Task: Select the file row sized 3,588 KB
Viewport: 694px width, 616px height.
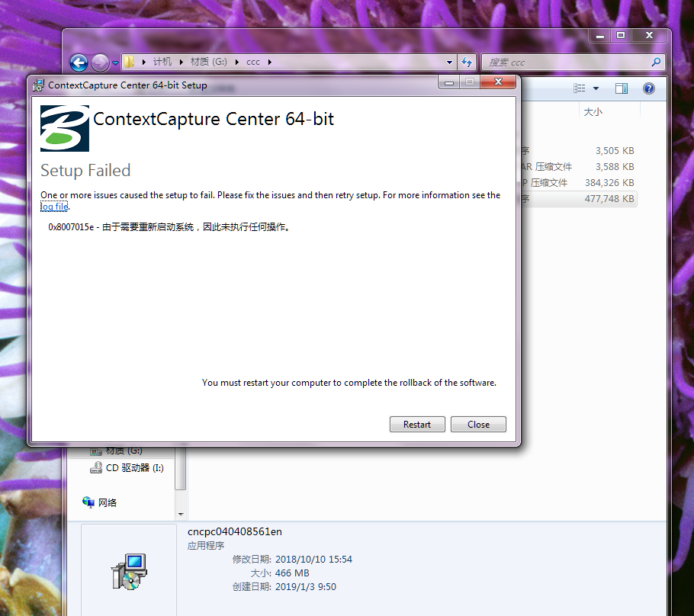Action: coord(580,167)
